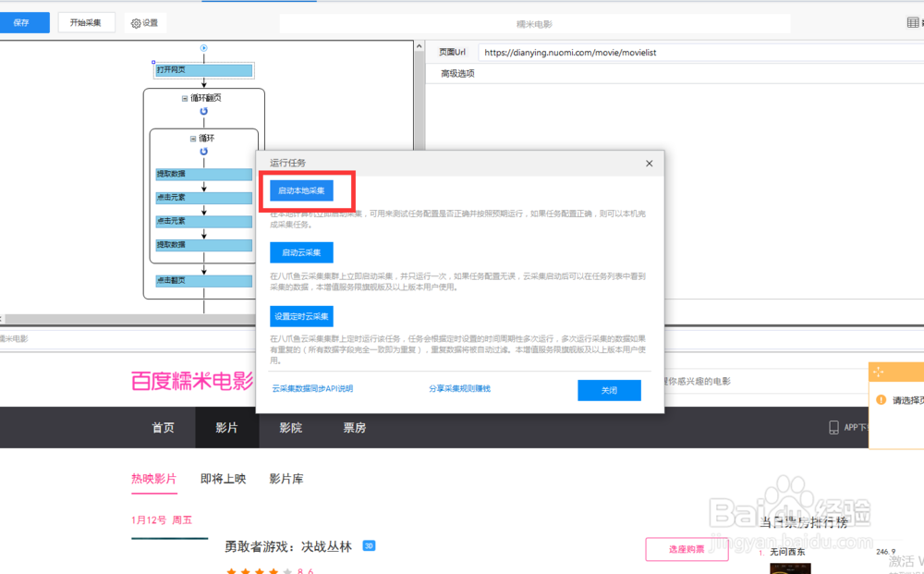Click 无问西东 in box office ranking
This screenshot has width=924, height=574.
pyautogui.click(x=787, y=552)
